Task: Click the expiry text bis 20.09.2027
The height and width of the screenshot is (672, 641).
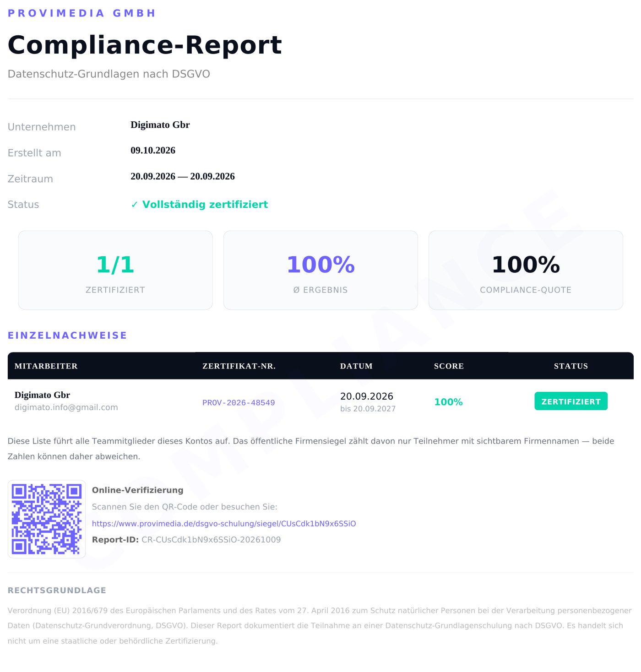Action: tap(368, 409)
